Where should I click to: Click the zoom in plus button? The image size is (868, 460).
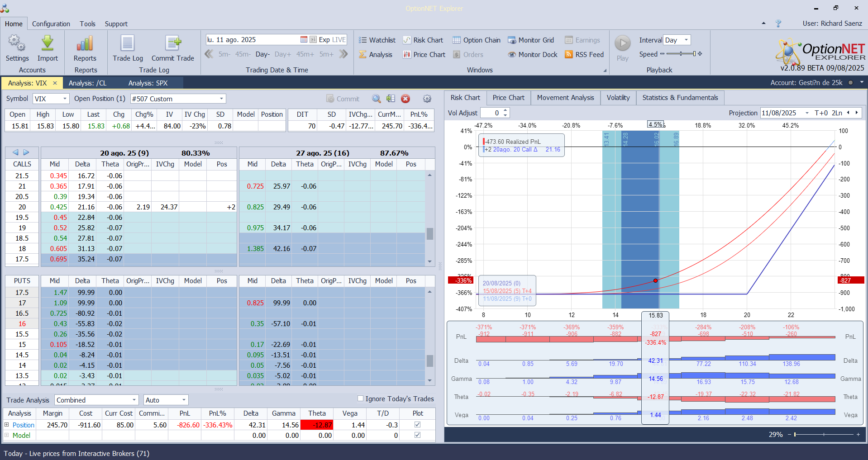pyautogui.click(x=858, y=435)
